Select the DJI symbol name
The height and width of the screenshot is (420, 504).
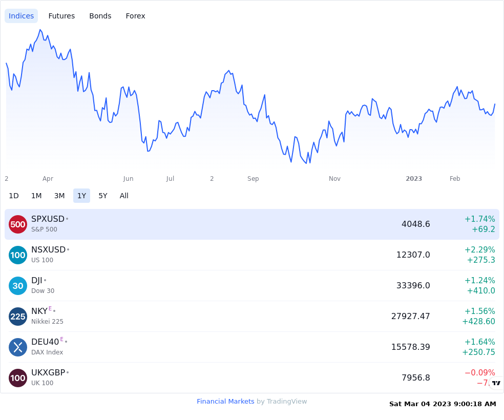37,280
